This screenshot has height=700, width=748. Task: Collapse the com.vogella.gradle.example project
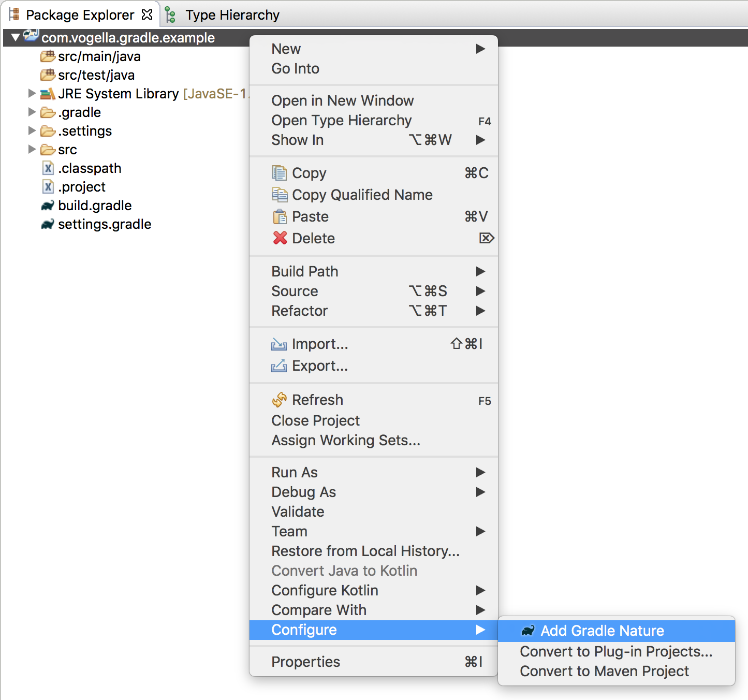(x=15, y=37)
